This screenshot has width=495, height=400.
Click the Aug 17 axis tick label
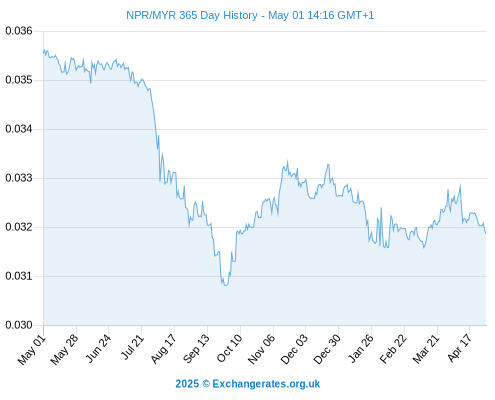(x=163, y=349)
